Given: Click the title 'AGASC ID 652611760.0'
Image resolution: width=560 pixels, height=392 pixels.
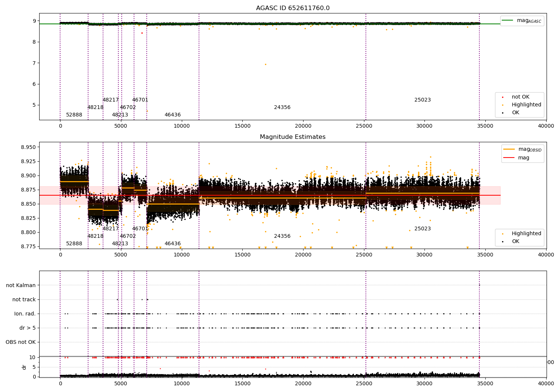Looking at the screenshot, I should point(293,8).
